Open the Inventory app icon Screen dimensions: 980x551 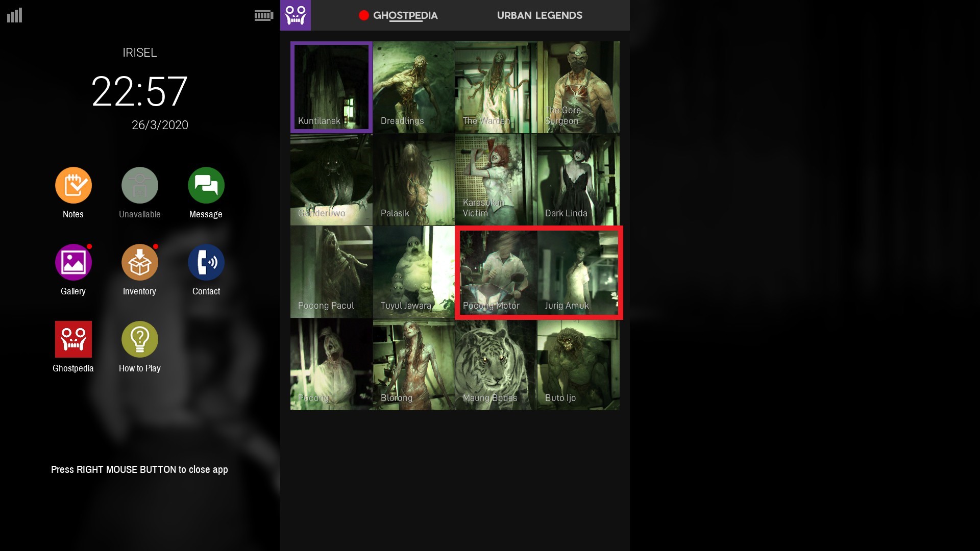coord(139,262)
